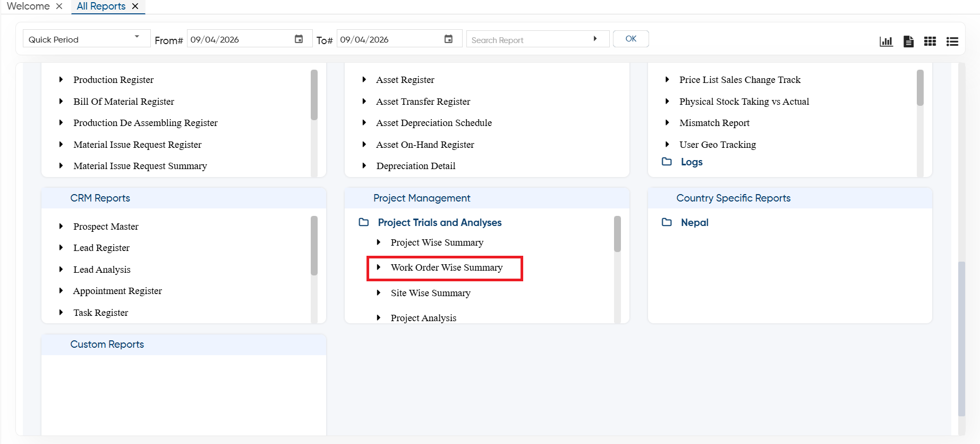Screen dimensions: 980x444
Task: Open the Mismatch Report
Action: click(714, 123)
